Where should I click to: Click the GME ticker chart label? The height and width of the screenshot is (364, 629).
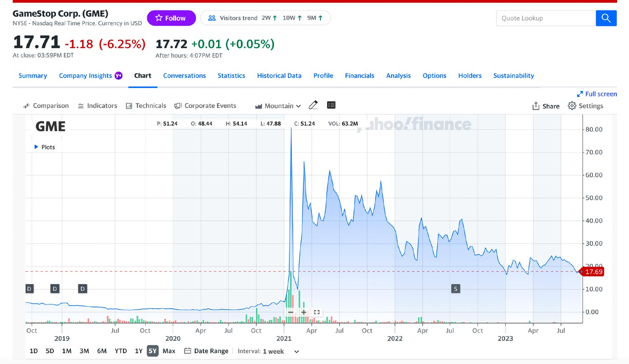point(50,126)
